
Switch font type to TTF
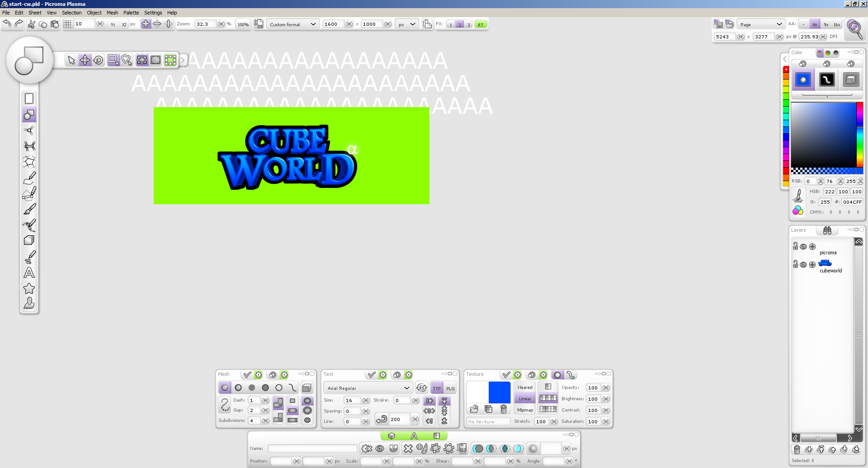pos(437,388)
